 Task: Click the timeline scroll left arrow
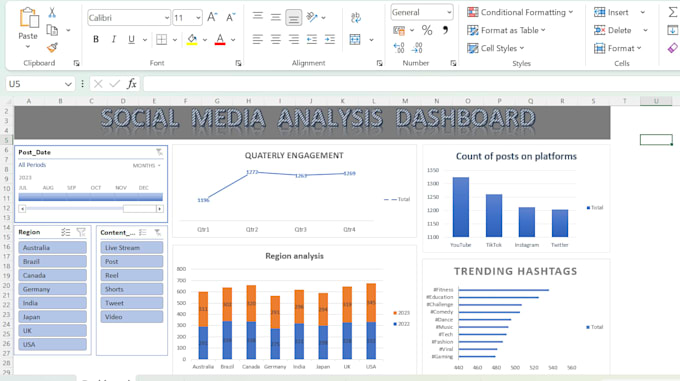[22, 209]
